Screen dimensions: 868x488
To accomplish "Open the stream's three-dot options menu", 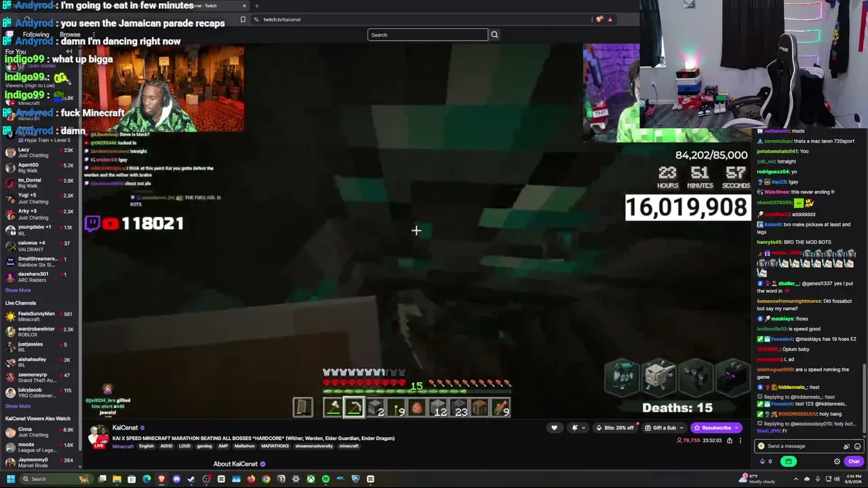I will [741, 441].
